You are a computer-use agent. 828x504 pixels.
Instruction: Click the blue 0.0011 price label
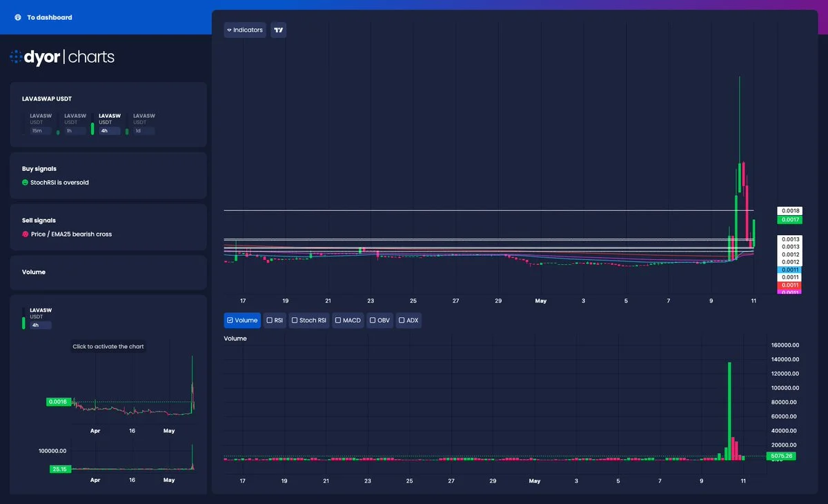click(x=790, y=270)
